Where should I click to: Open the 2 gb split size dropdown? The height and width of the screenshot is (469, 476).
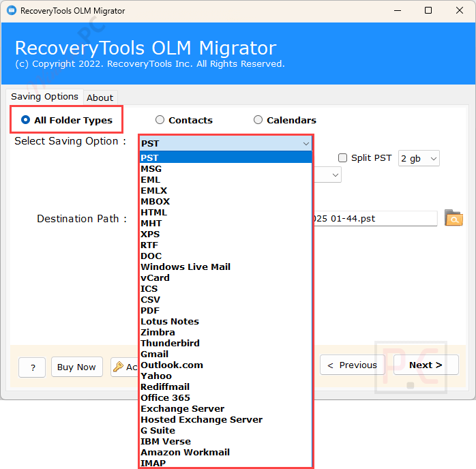[x=419, y=158]
